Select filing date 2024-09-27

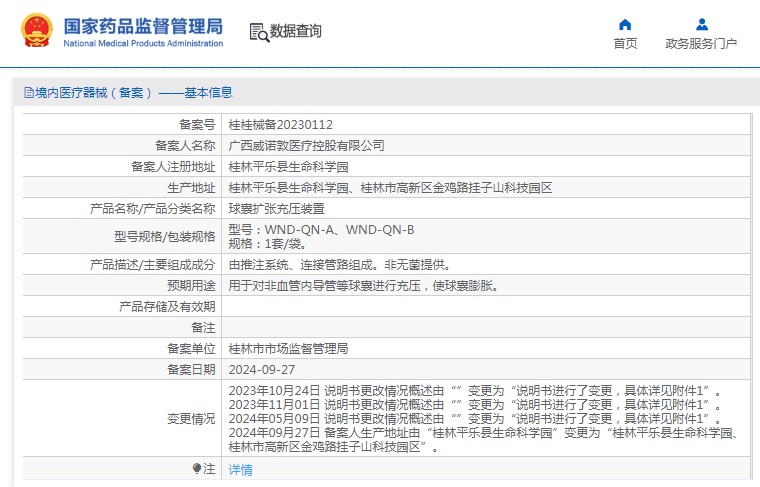262,369
